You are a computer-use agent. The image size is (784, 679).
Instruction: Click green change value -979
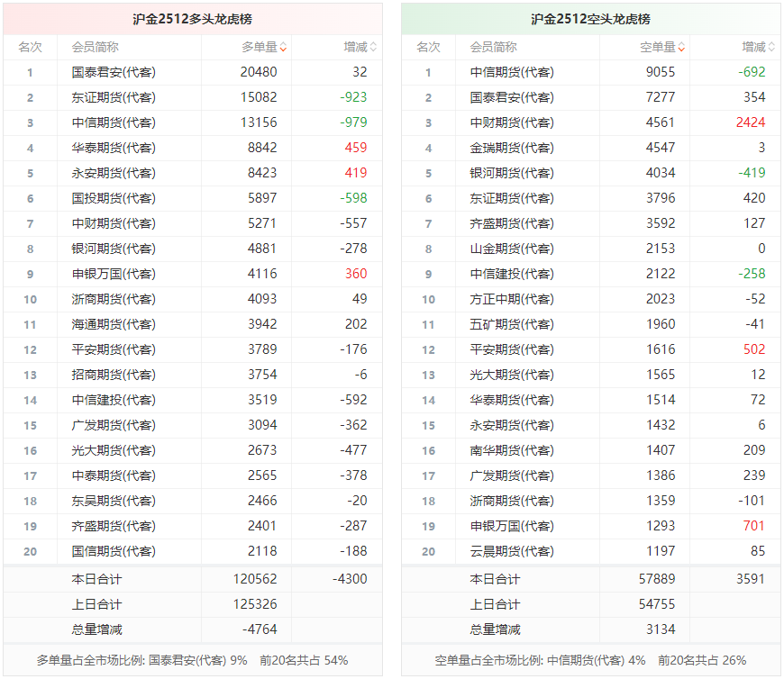point(353,122)
